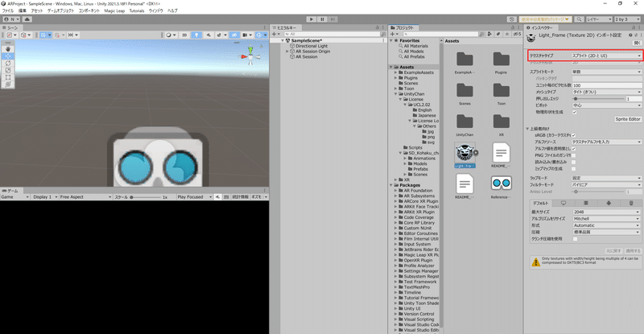The width and height of the screenshot is (644, 334).
Task: Toggle the sRGB color texture checkbox
Action: [574, 135]
